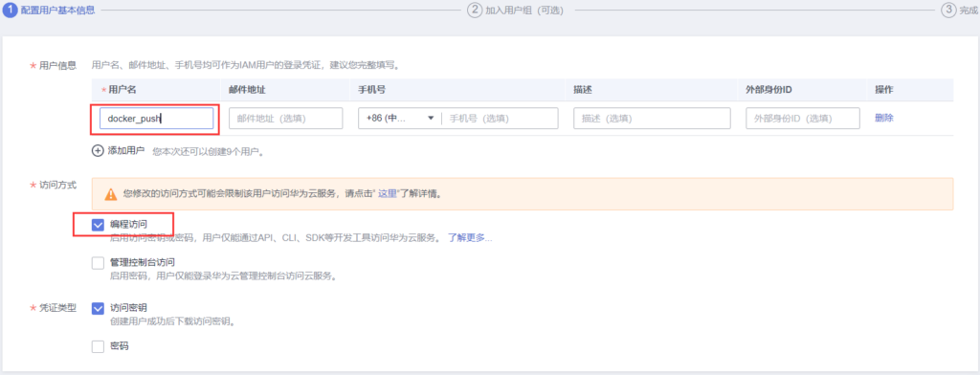The height and width of the screenshot is (375, 980).
Task: Click the 用户名 input with docker_push
Action: [x=157, y=118]
